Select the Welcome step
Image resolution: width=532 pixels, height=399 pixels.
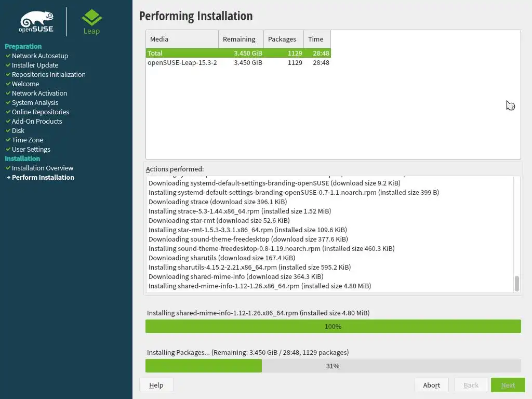[25, 84]
